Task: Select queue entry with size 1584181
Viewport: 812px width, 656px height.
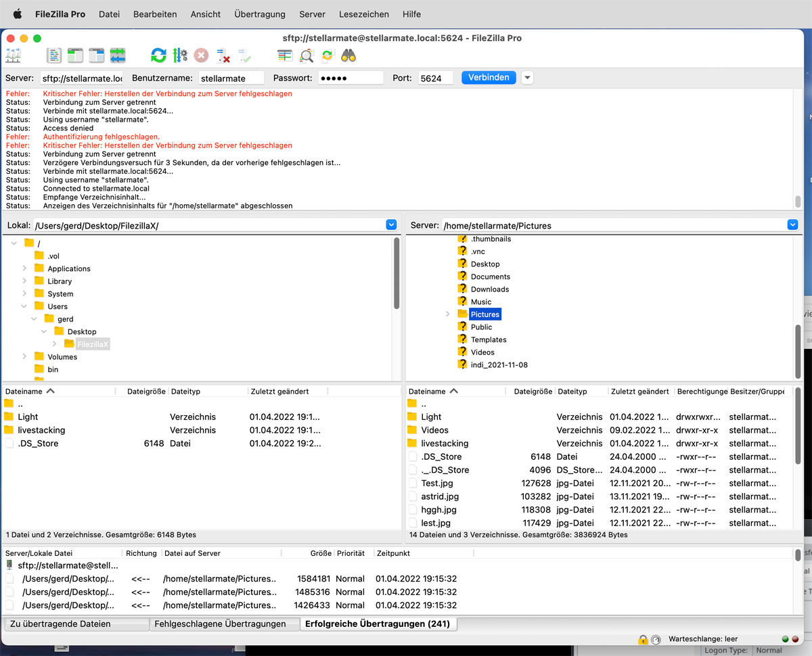Action: [x=398, y=579]
